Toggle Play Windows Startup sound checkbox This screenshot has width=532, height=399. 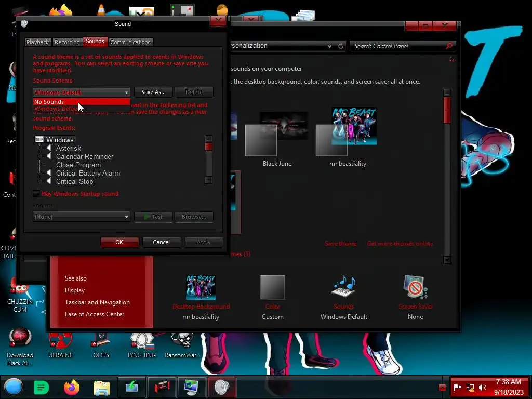pyautogui.click(x=36, y=194)
